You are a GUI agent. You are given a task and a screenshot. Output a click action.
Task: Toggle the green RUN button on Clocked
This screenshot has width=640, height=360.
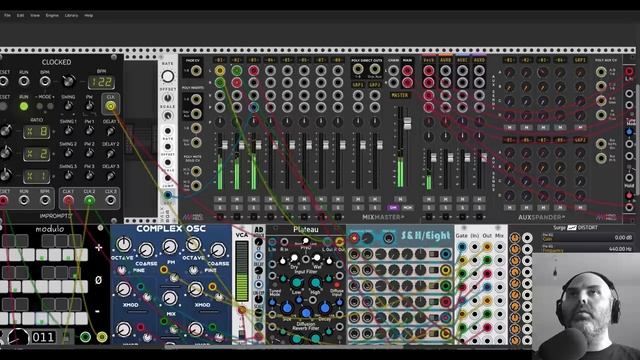tap(24, 107)
